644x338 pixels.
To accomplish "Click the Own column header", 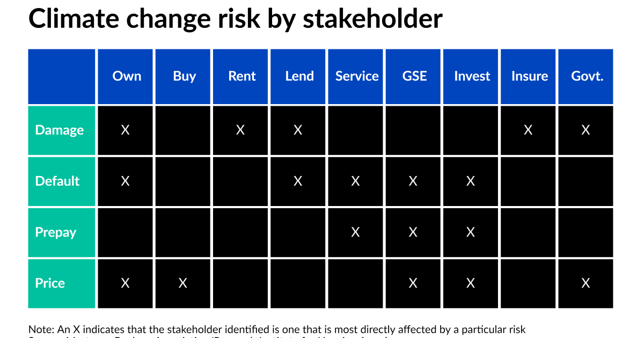I will pos(127,76).
